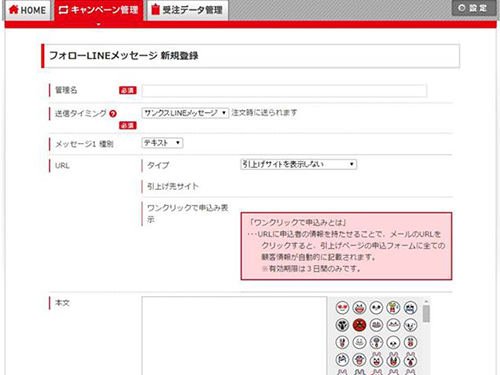Switch to the 受注データ管理 tab

point(188,10)
